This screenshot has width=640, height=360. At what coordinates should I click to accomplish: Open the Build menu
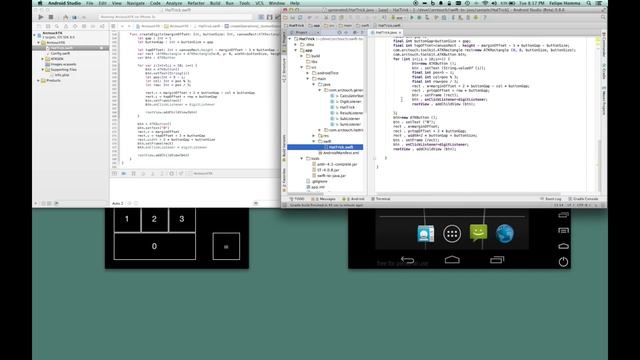[215, 3]
